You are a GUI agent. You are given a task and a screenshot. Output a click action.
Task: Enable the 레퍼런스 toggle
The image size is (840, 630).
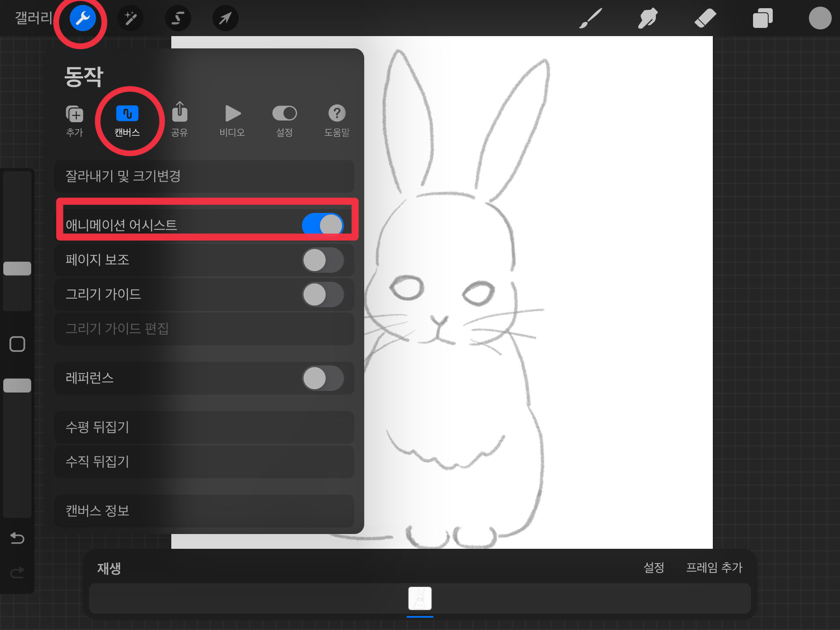pos(323,378)
